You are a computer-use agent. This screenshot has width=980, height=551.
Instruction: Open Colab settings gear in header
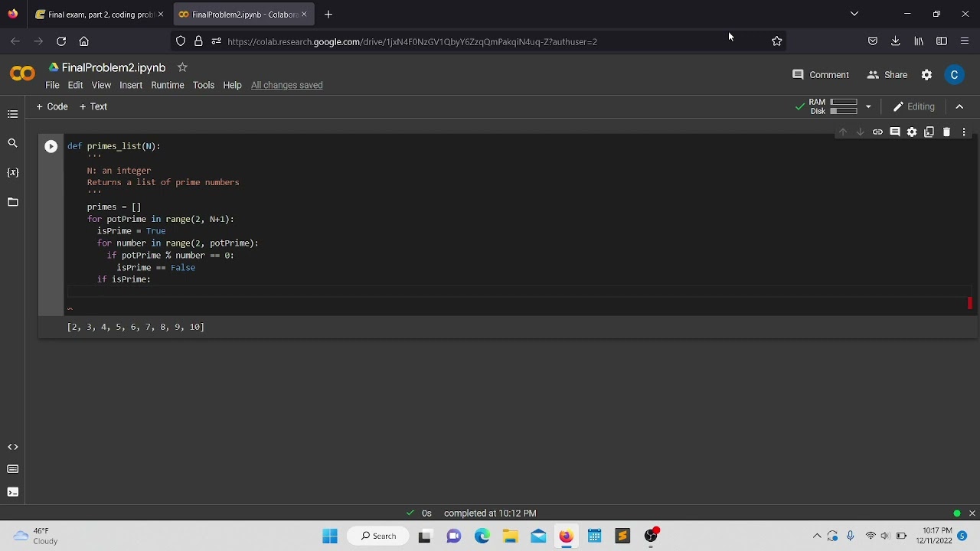click(x=926, y=75)
